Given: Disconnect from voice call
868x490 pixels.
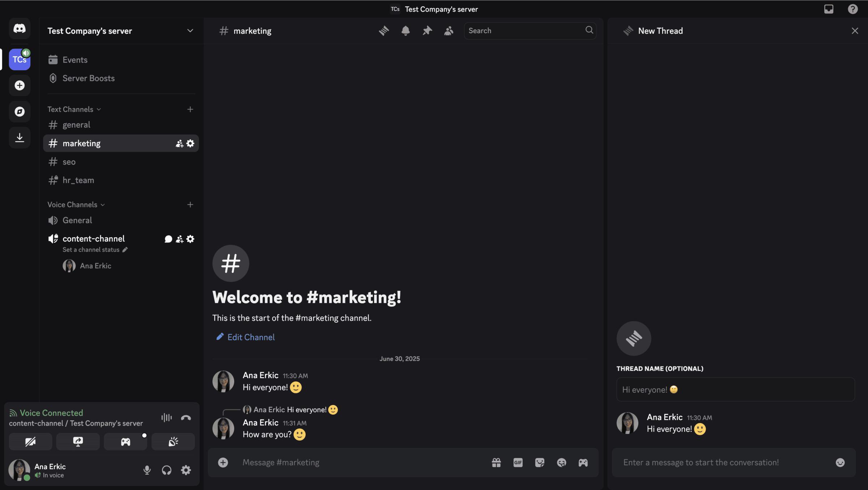Looking at the screenshot, I should pos(186,418).
